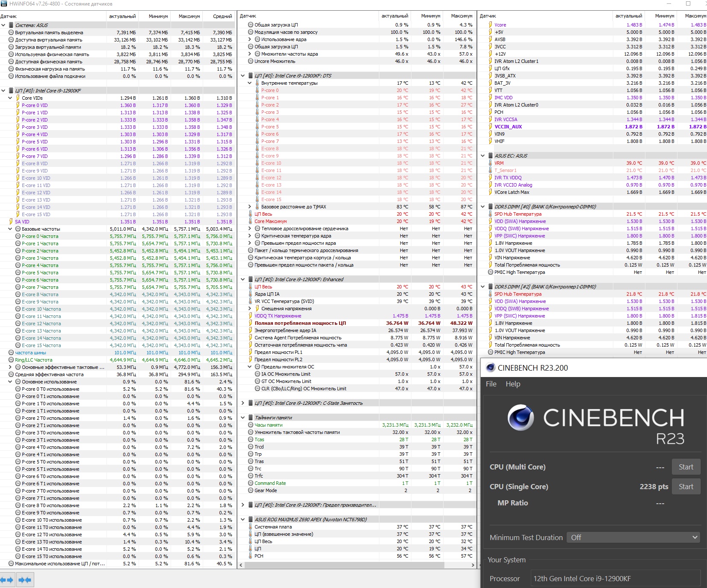The image size is (707, 588).
Task: Click the 2238 pts single core score
Action: point(654,487)
